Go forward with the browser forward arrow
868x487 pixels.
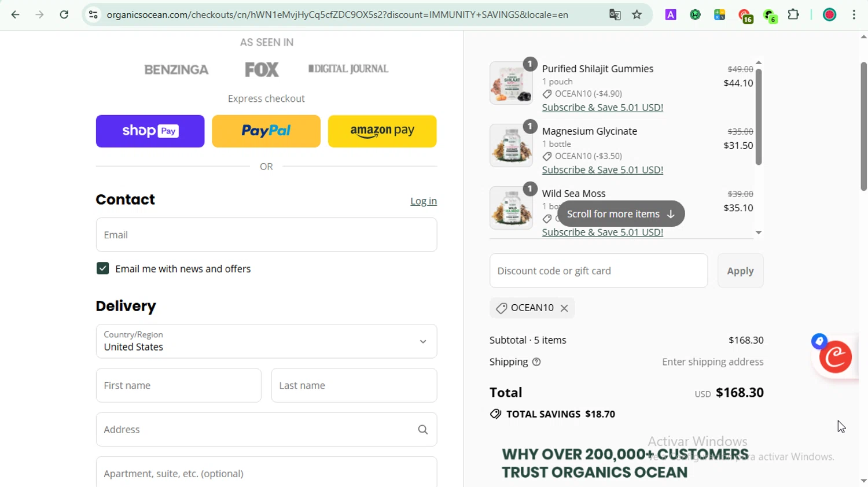(x=39, y=14)
